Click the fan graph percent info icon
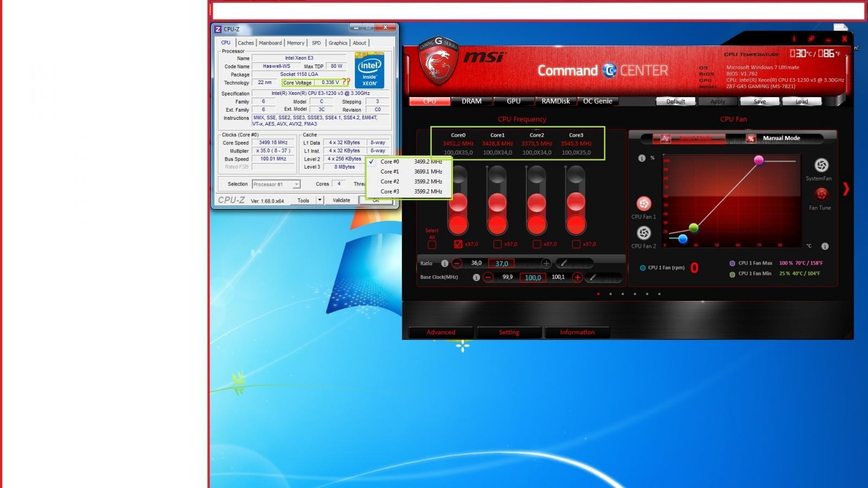The image size is (868, 488). pyautogui.click(x=642, y=158)
